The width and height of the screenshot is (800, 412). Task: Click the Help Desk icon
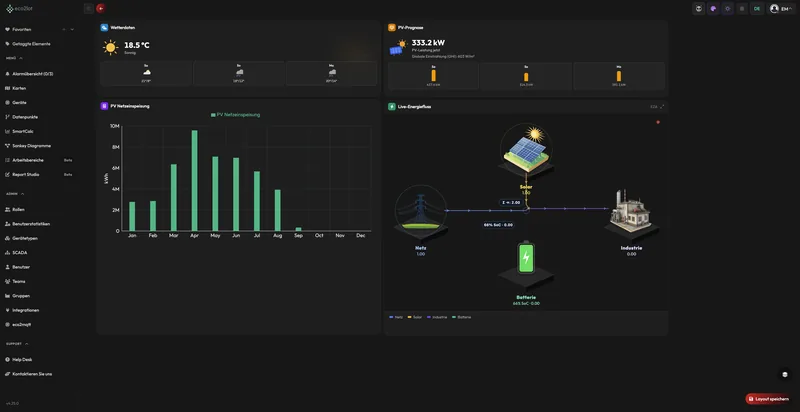point(7,359)
